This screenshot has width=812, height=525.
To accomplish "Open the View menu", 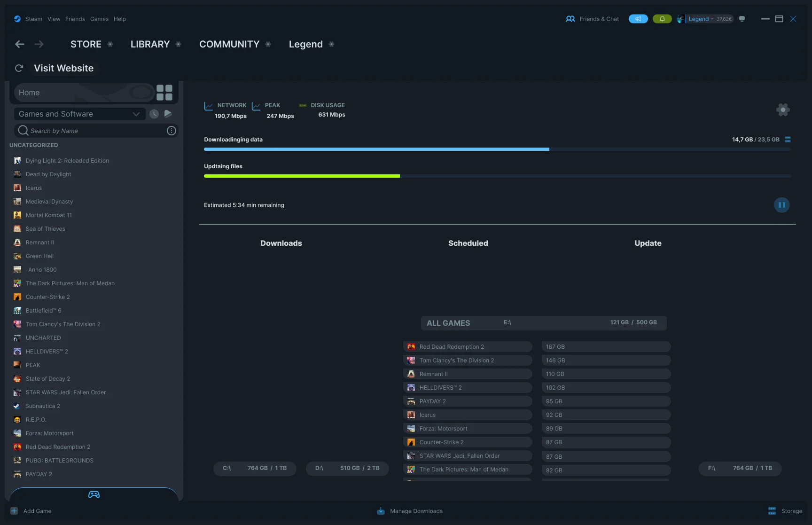I will 54,19.
